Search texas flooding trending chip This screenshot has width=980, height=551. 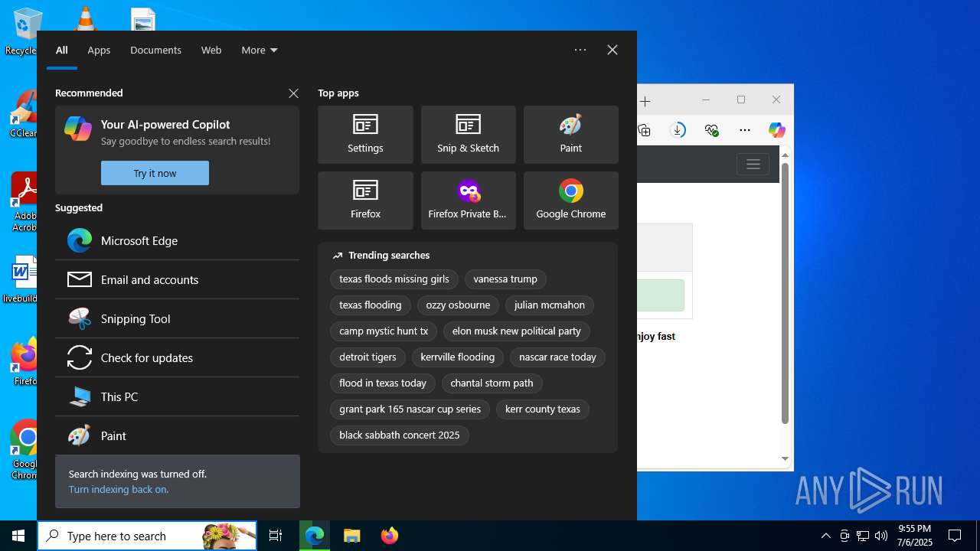tap(371, 305)
